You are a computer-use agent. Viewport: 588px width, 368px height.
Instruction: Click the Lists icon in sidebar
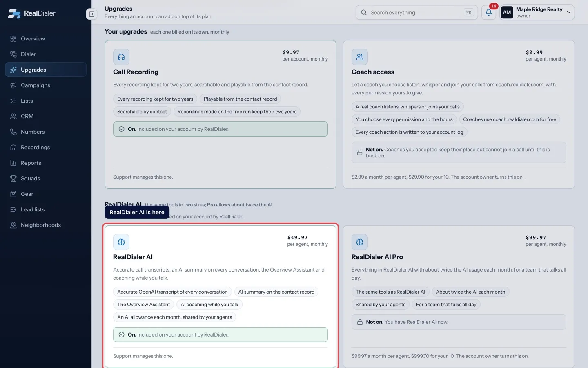[13, 101]
